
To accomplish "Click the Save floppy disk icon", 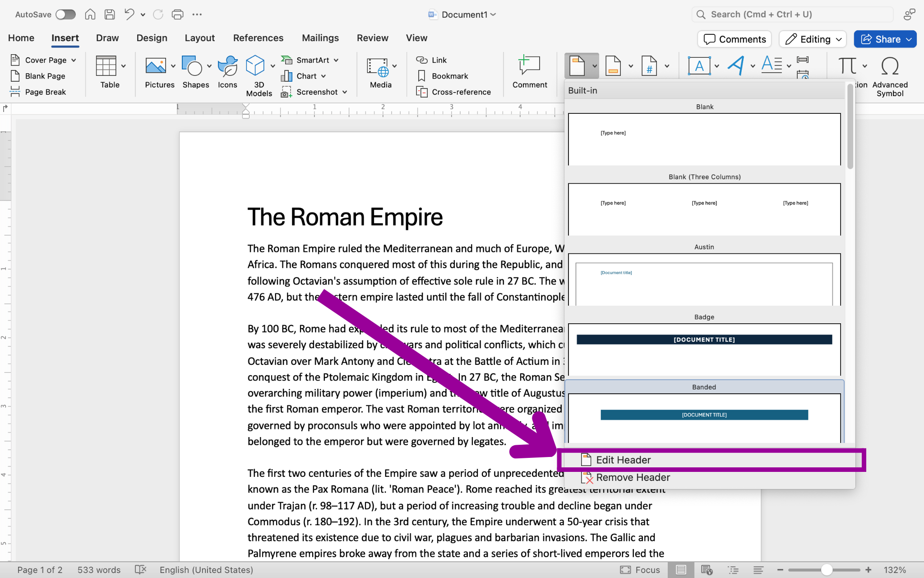I will pyautogui.click(x=110, y=14).
